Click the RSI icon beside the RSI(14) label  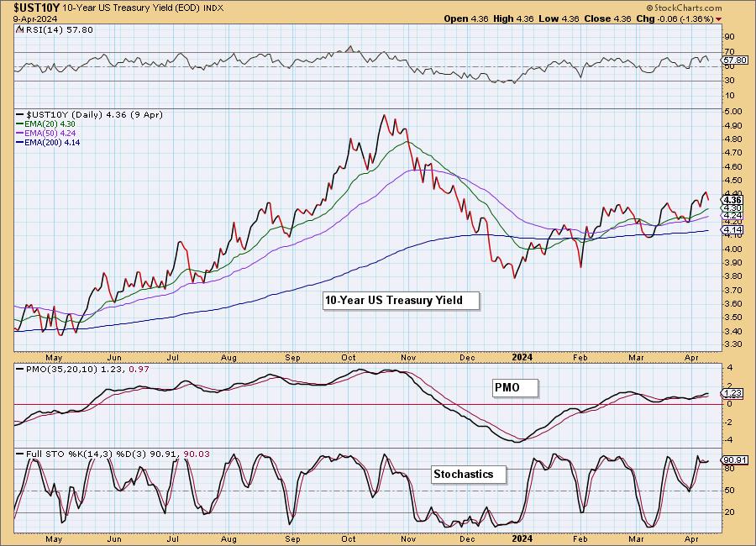pyautogui.click(x=19, y=29)
